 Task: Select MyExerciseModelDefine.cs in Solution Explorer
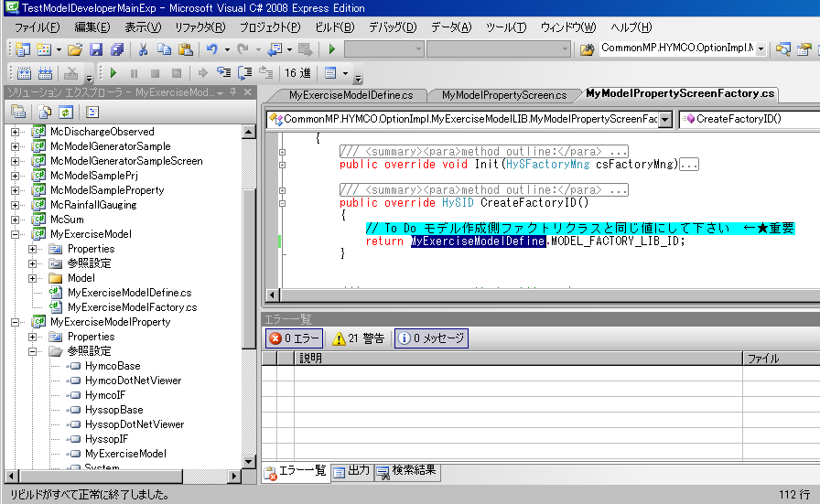(129, 293)
